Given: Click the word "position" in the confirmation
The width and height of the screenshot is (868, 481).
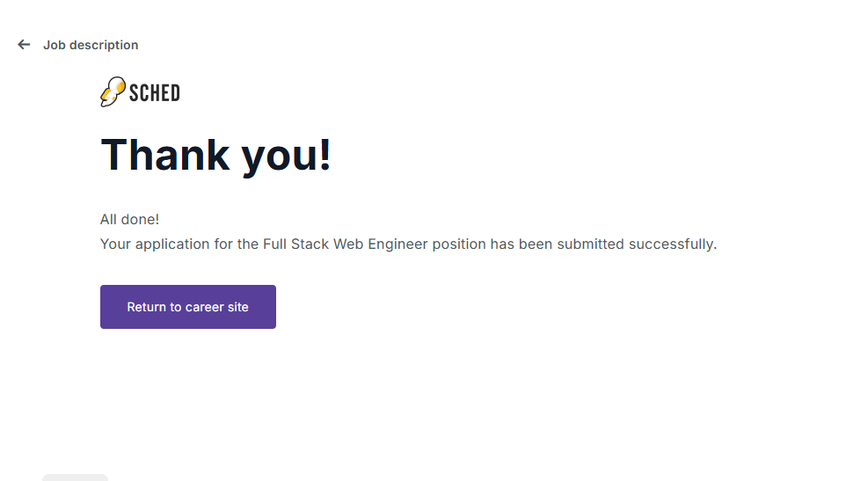Looking at the screenshot, I should coord(459,244).
